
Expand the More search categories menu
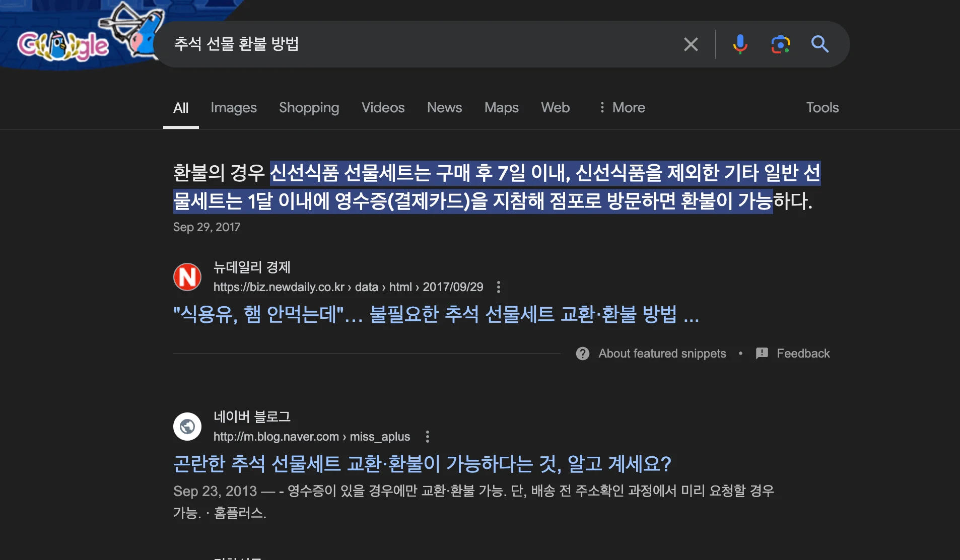coord(622,107)
